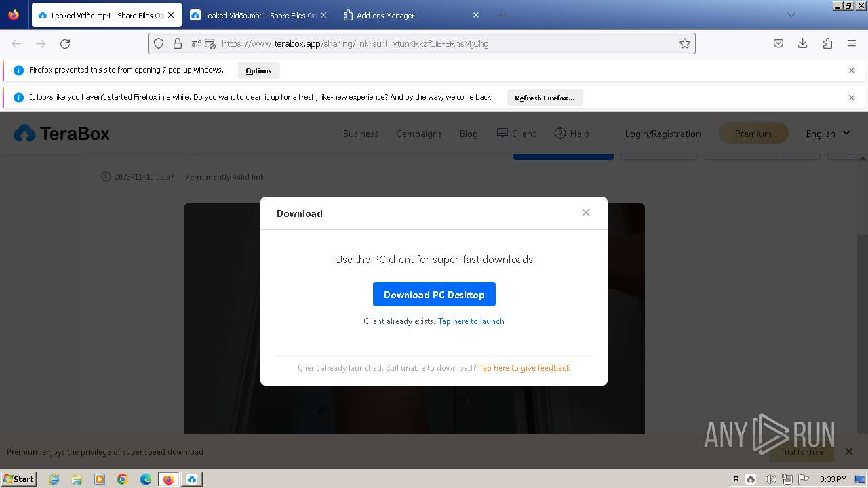Open the Blog menu item
This screenshot has width=868, height=488.
469,134
